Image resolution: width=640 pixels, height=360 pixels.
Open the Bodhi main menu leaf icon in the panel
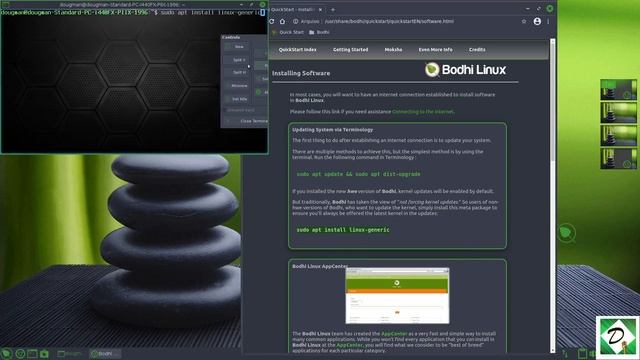coord(6,353)
